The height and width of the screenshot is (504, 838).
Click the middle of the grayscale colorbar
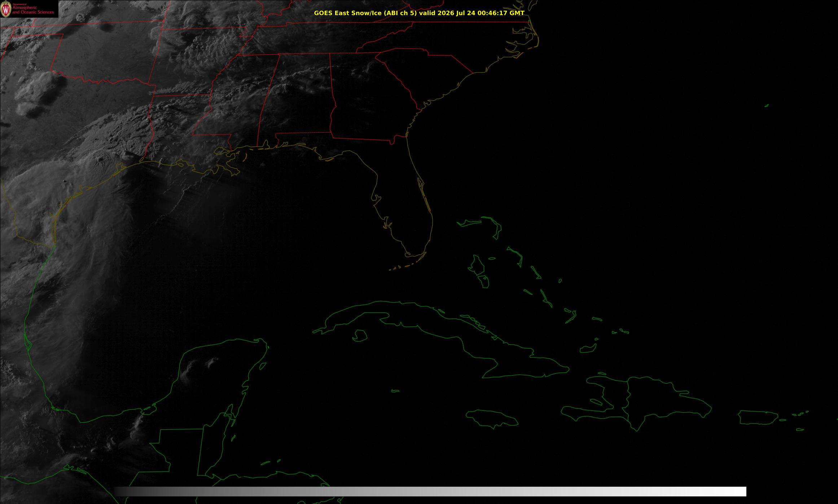[430, 491]
